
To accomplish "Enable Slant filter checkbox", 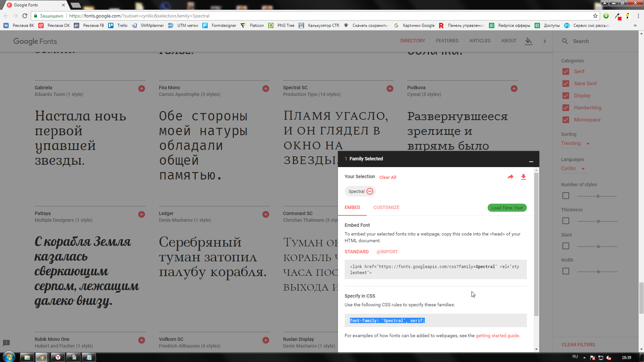I will (566, 246).
